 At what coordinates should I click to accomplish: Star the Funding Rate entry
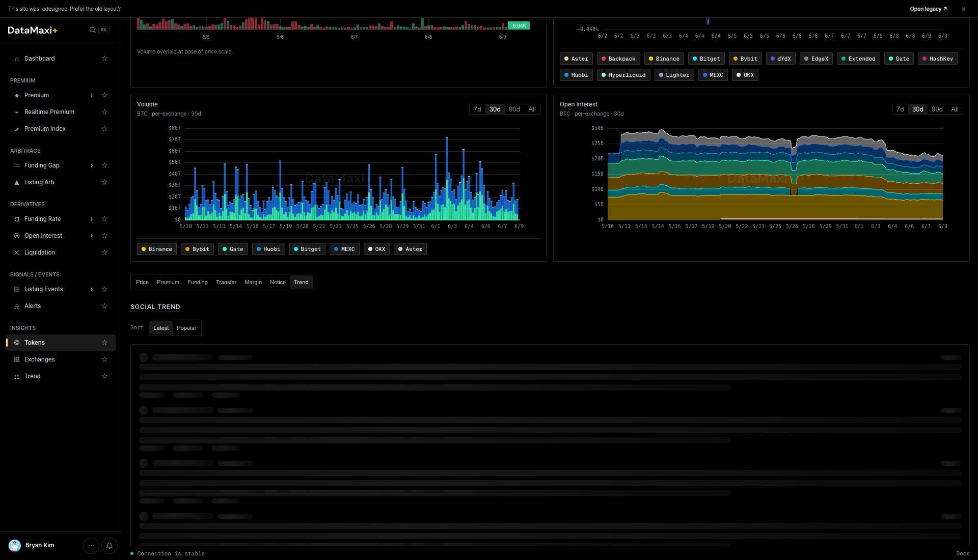click(104, 219)
